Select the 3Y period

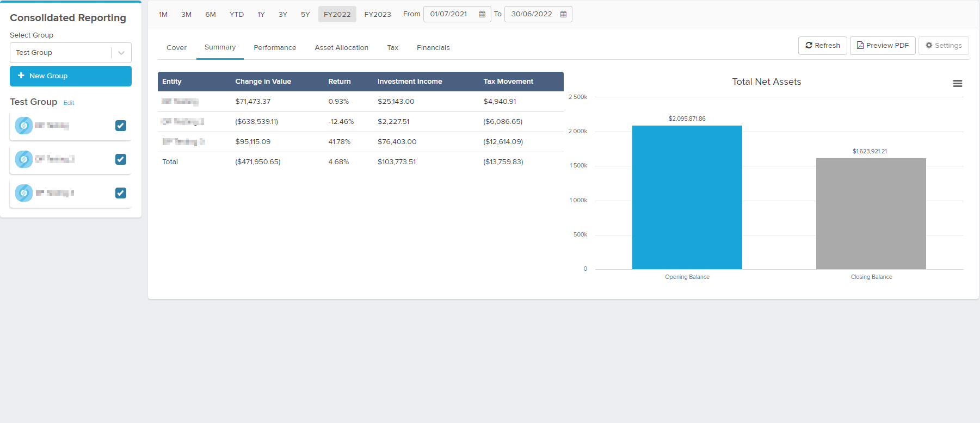pyautogui.click(x=283, y=14)
